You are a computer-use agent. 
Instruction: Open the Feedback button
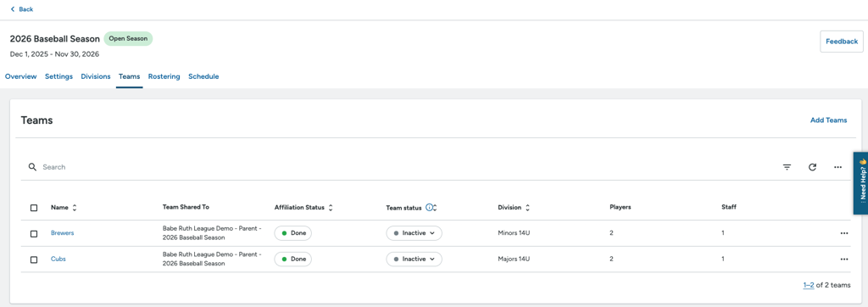point(842,42)
